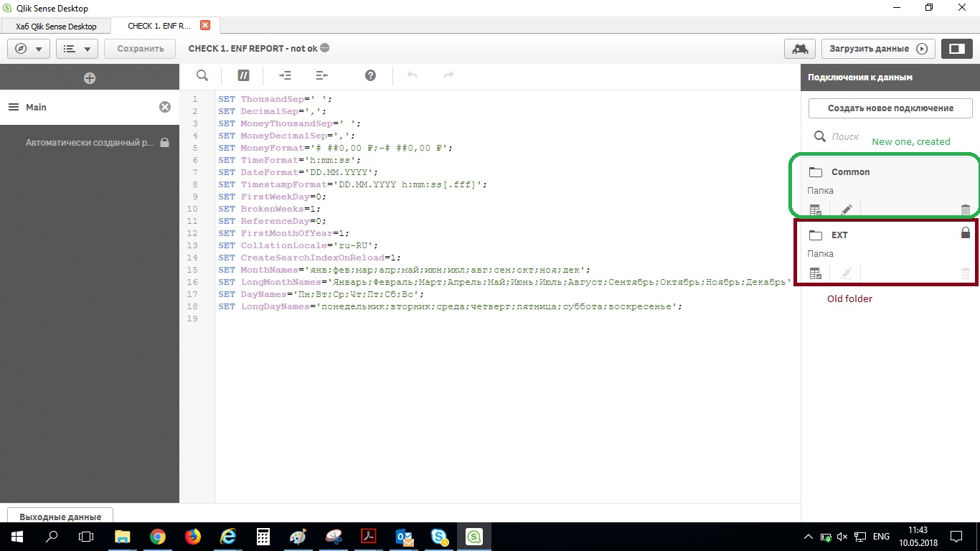Click Создать новое подключение button

click(890, 108)
